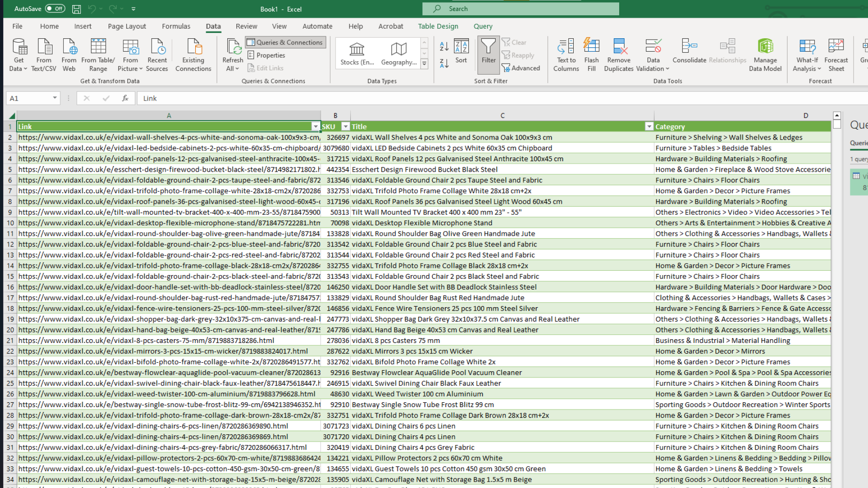Expand the Name Box dropdown
868x488 pixels.
tap(55, 98)
